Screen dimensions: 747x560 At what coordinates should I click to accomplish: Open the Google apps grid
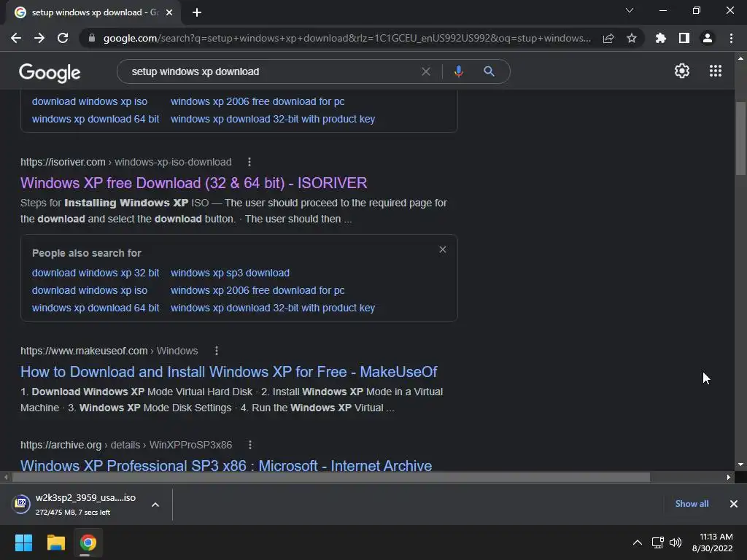pos(715,71)
